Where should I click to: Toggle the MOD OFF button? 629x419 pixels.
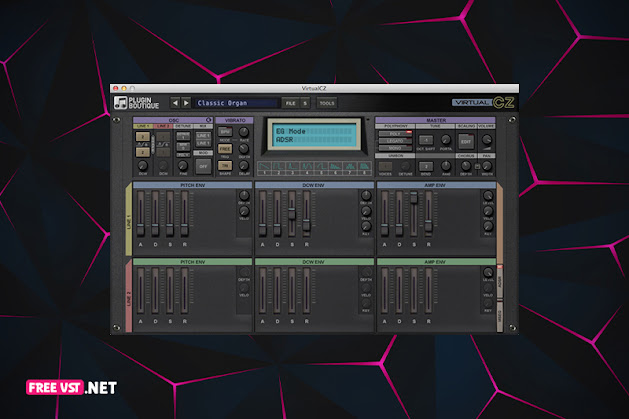tap(203, 166)
